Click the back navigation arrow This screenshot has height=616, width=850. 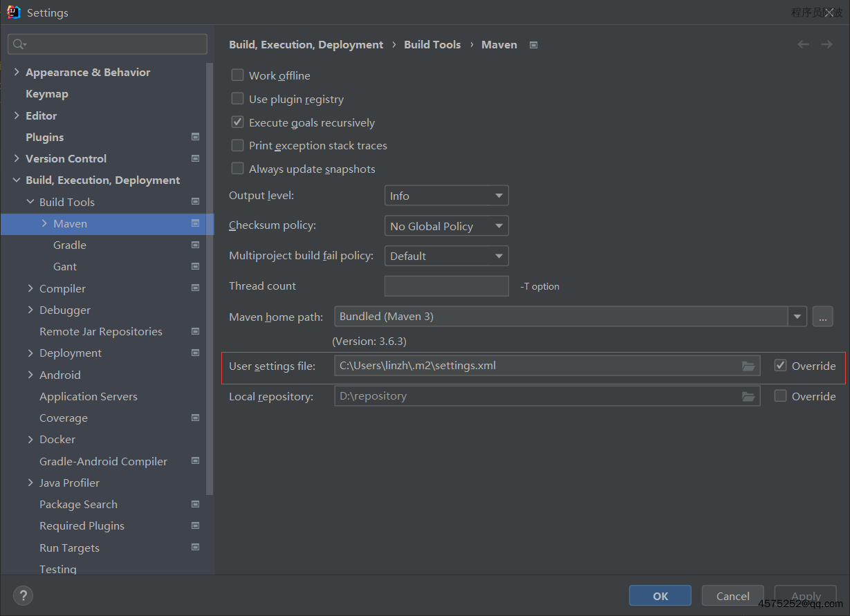pos(803,44)
